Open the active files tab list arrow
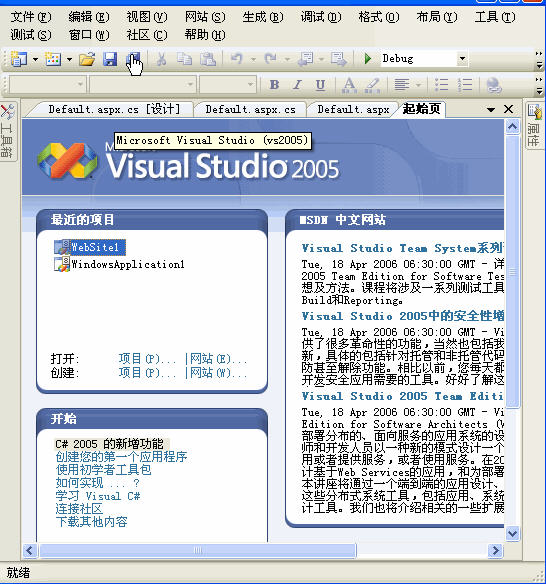This screenshot has height=584, width=546. pyautogui.click(x=491, y=110)
